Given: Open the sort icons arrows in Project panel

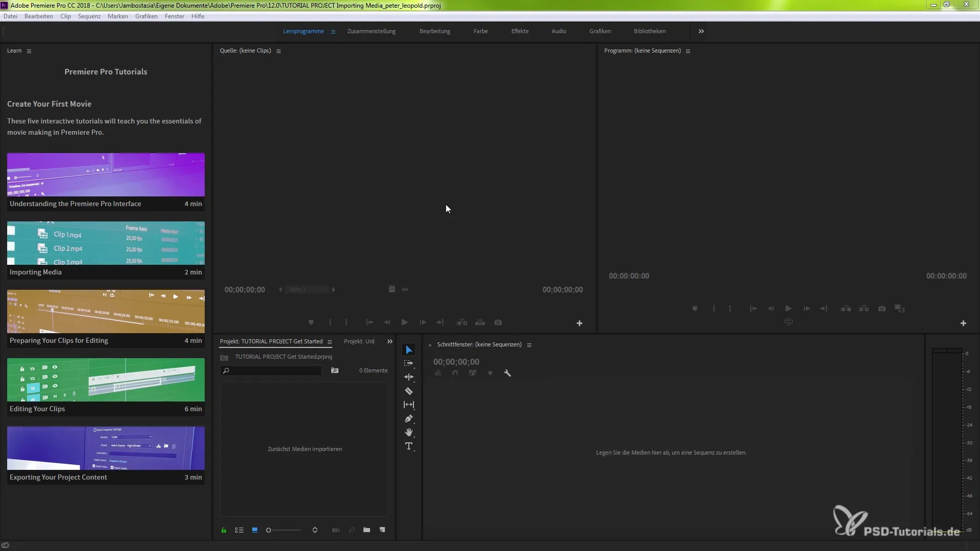Looking at the screenshot, I should tap(315, 530).
